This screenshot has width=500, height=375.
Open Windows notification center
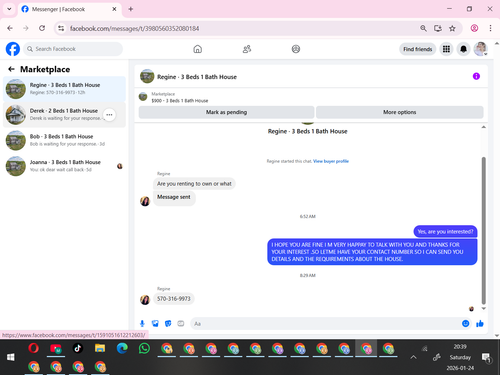point(486,358)
